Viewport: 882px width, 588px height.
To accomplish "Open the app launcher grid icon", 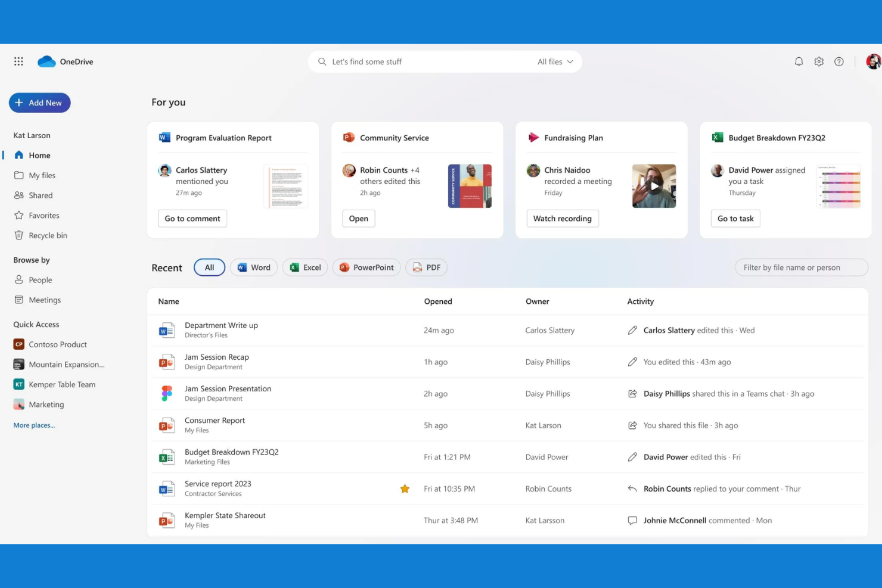I will pyautogui.click(x=18, y=61).
